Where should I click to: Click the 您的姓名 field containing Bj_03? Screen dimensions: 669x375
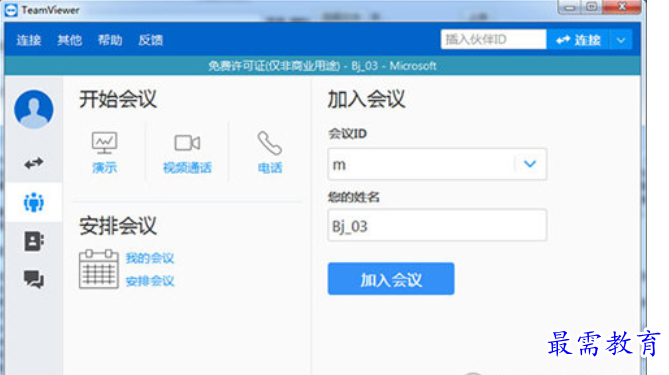coord(437,225)
